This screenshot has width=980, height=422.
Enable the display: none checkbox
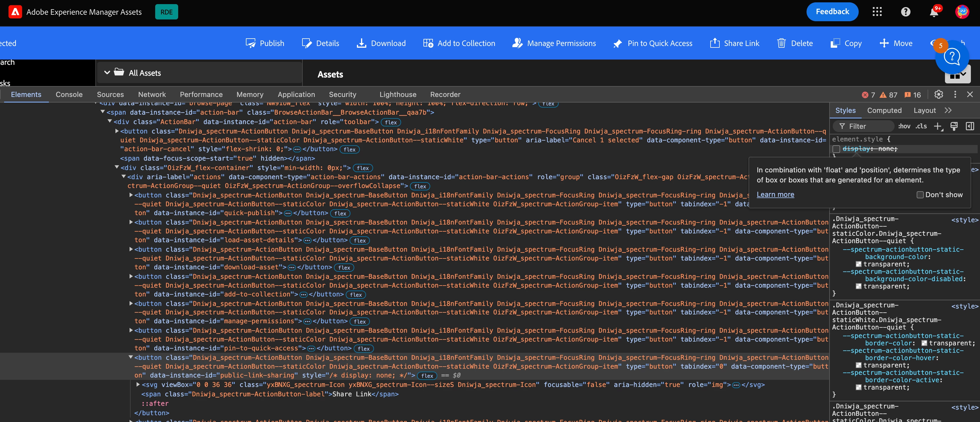(x=836, y=149)
